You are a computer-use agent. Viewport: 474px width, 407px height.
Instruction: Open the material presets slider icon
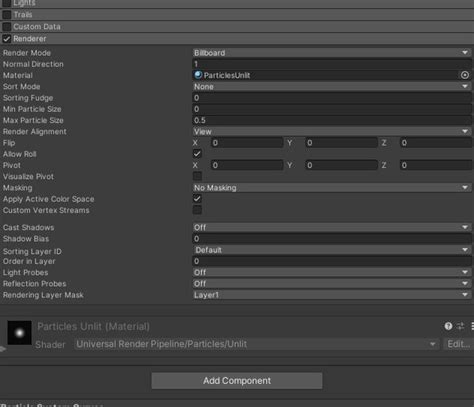tap(460, 326)
